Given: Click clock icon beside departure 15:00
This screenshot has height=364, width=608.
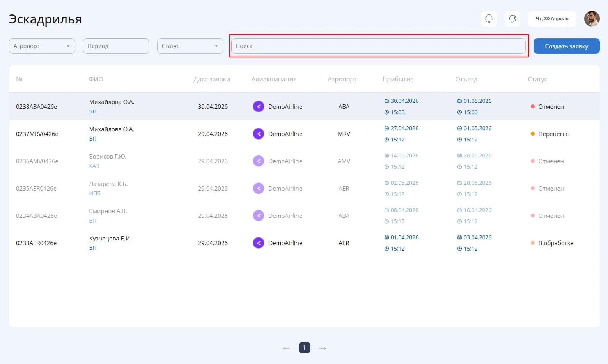Looking at the screenshot, I should [x=459, y=112].
